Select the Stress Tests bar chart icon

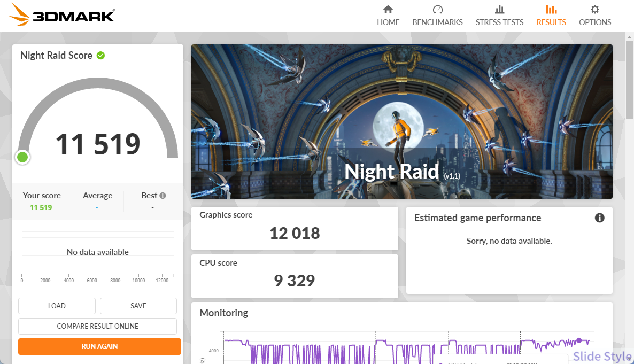point(499,10)
